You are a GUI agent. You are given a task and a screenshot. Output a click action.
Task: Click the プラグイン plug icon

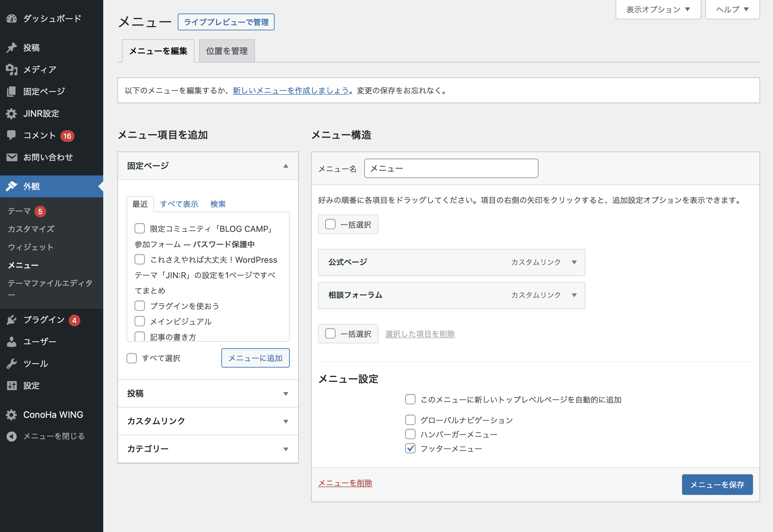pyautogui.click(x=12, y=320)
